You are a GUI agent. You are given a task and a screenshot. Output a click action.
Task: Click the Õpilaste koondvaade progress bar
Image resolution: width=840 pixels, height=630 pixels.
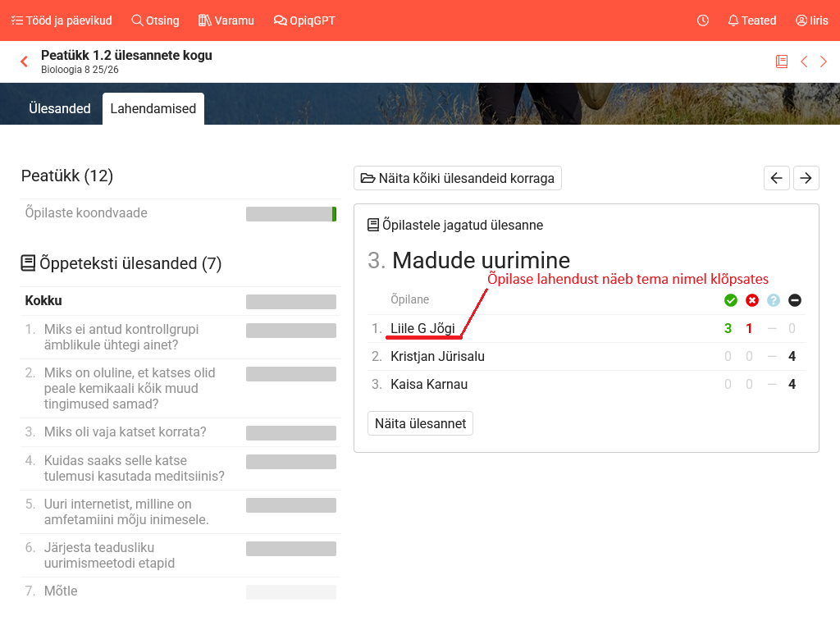(291, 214)
